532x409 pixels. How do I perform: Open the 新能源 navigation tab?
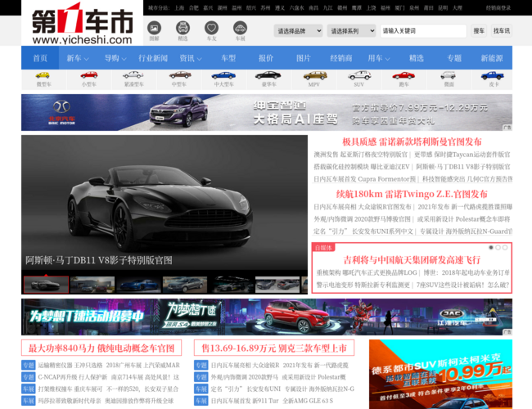492,58
